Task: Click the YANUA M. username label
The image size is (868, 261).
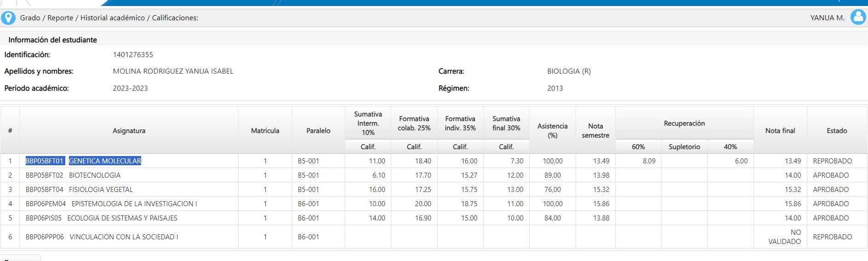Action: click(827, 18)
